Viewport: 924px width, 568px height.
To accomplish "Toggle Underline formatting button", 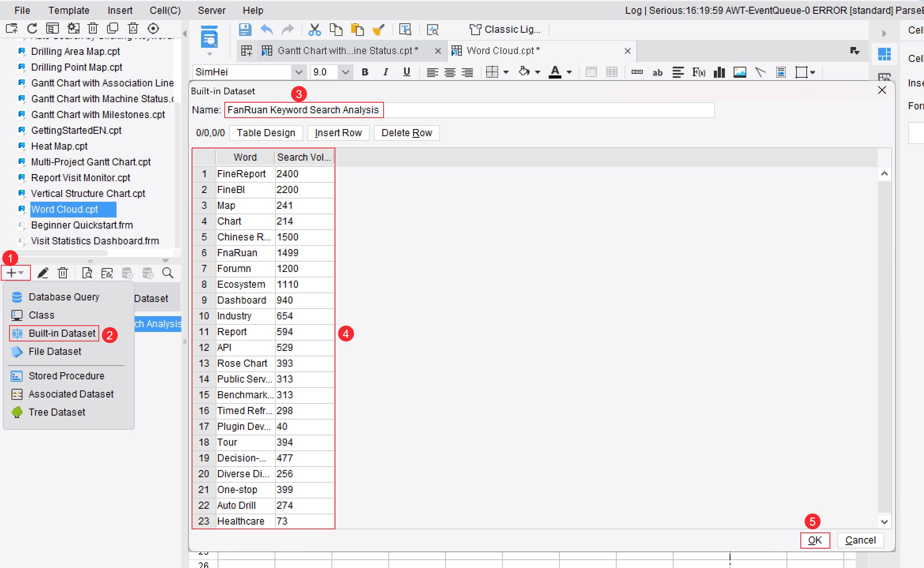I will click(406, 72).
